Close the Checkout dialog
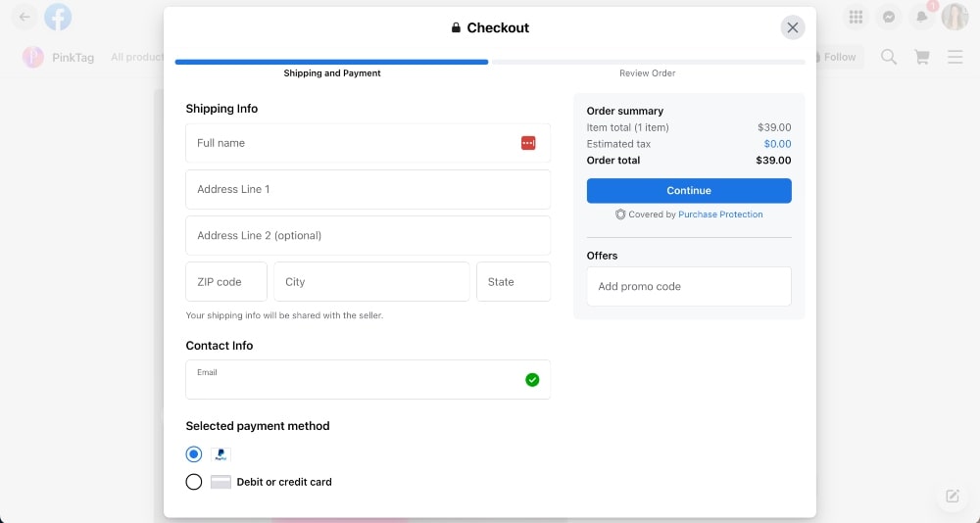The image size is (980, 523). point(793,27)
